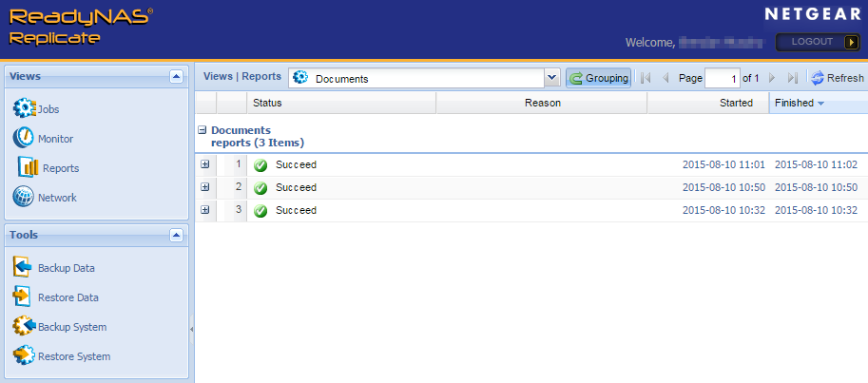Screen dimensions: 868x383
Task: Start the Backup System tool
Action: pyautogui.click(x=24, y=327)
